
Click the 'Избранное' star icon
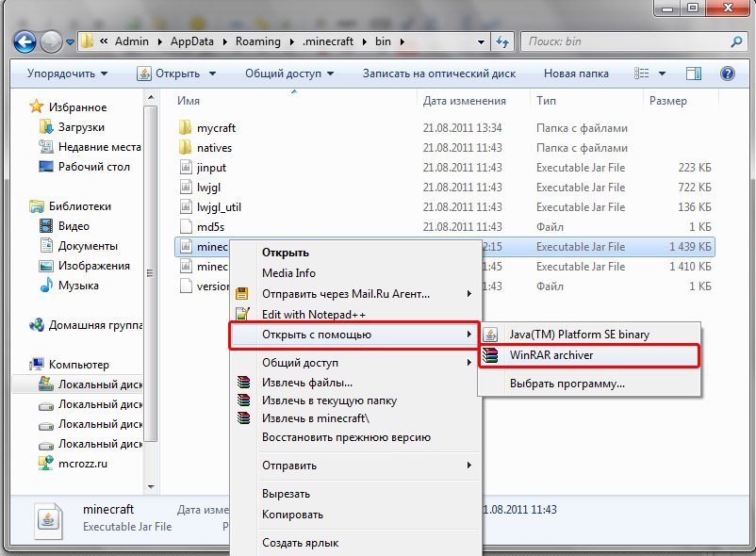pyautogui.click(x=36, y=106)
